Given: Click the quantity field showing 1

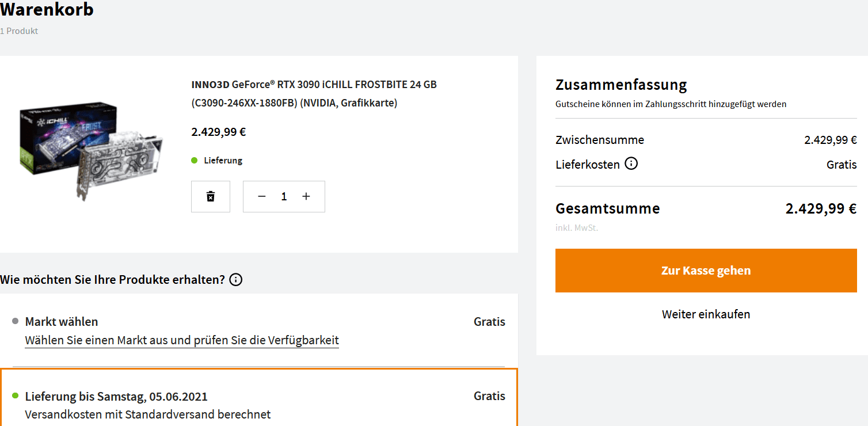Looking at the screenshot, I should (284, 196).
